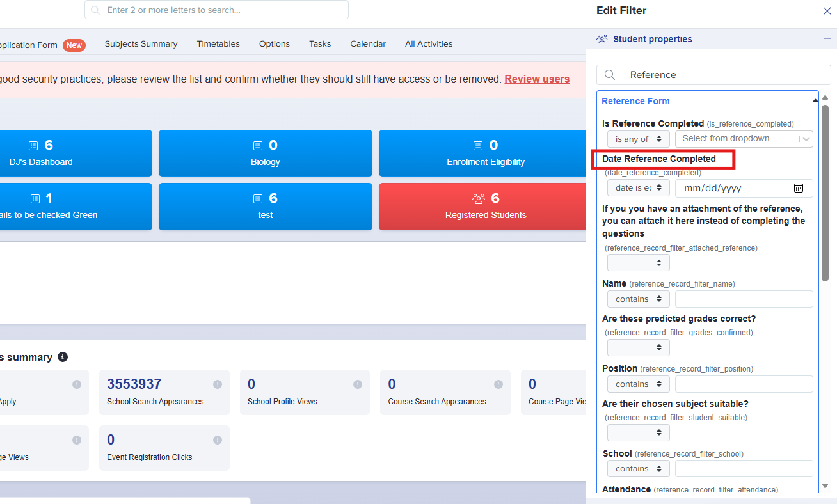Click calendar icon in Date Reference Completed field
The image size is (837, 504).
pyautogui.click(x=798, y=188)
